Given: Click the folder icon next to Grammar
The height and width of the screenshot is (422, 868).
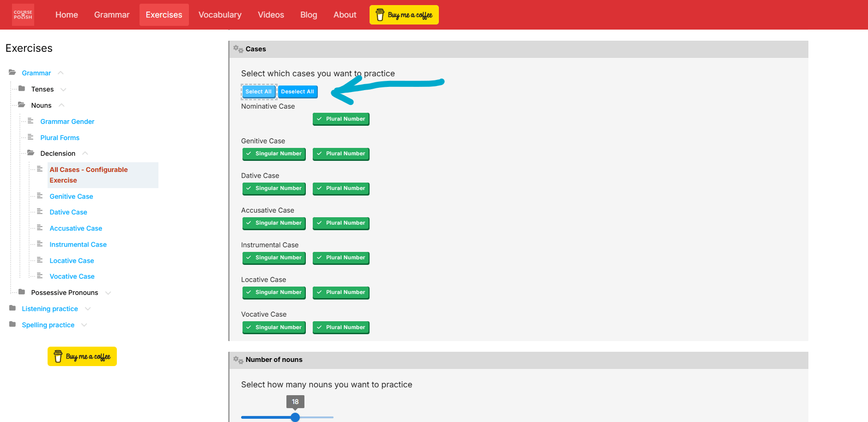Looking at the screenshot, I should [x=12, y=72].
